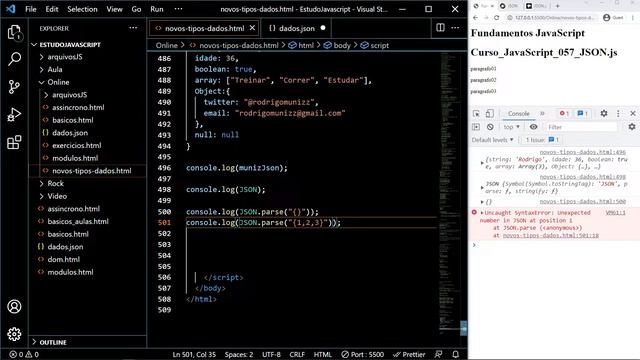Click Prettier in status bar
The image size is (640, 360).
409,354
